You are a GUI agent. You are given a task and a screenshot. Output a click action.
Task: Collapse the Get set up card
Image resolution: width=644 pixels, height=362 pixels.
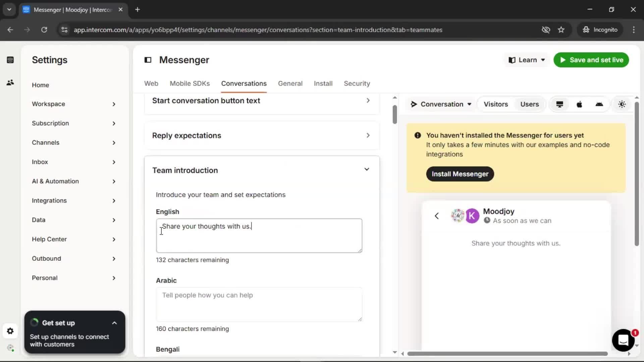tap(114, 323)
